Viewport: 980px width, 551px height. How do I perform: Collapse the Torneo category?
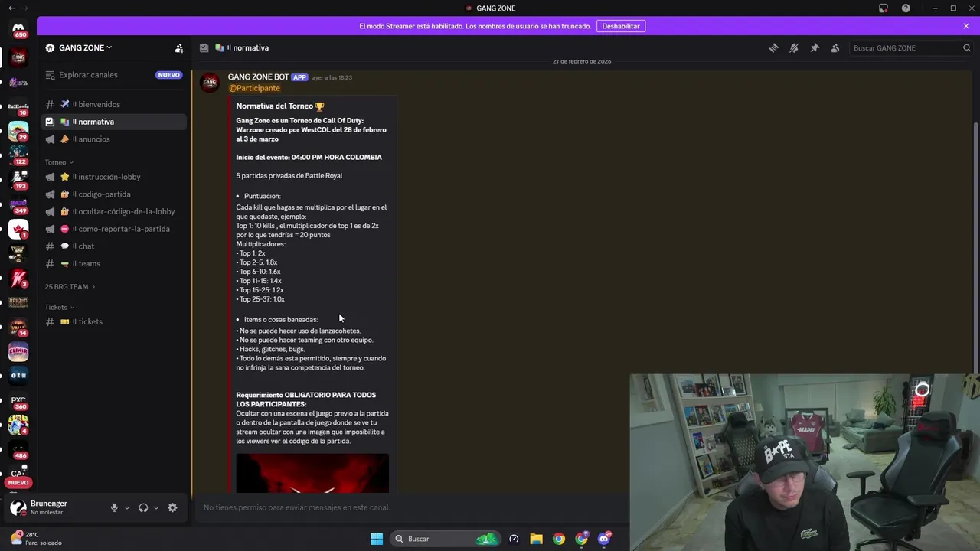click(59, 162)
